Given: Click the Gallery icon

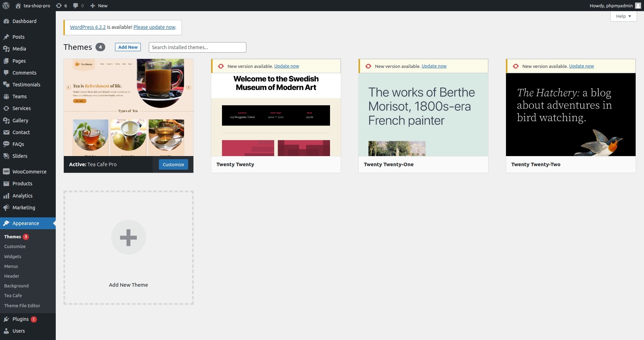Looking at the screenshot, I should (6, 121).
